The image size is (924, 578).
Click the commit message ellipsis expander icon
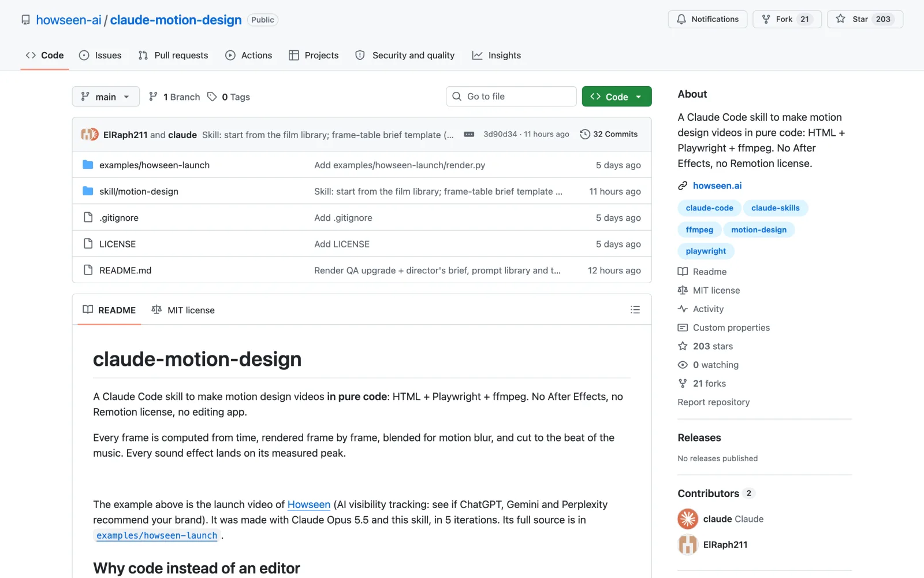pyautogui.click(x=469, y=134)
